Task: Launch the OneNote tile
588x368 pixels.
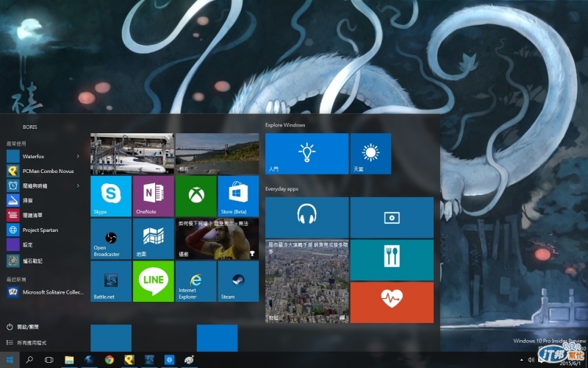Action: 154,196
